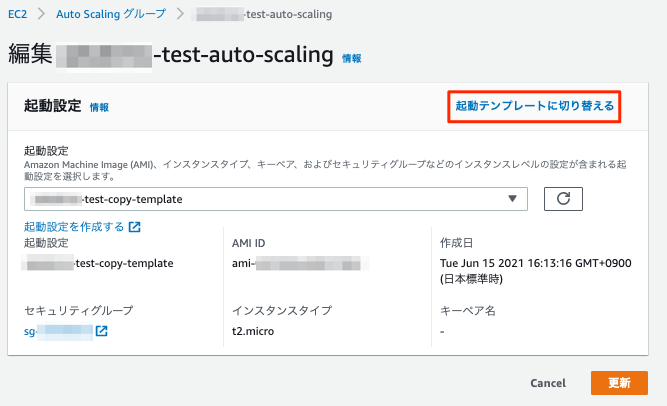Open 情報 link beside the page title
Image resolution: width=667 pixels, height=406 pixels.
click(x=352, y=59)
